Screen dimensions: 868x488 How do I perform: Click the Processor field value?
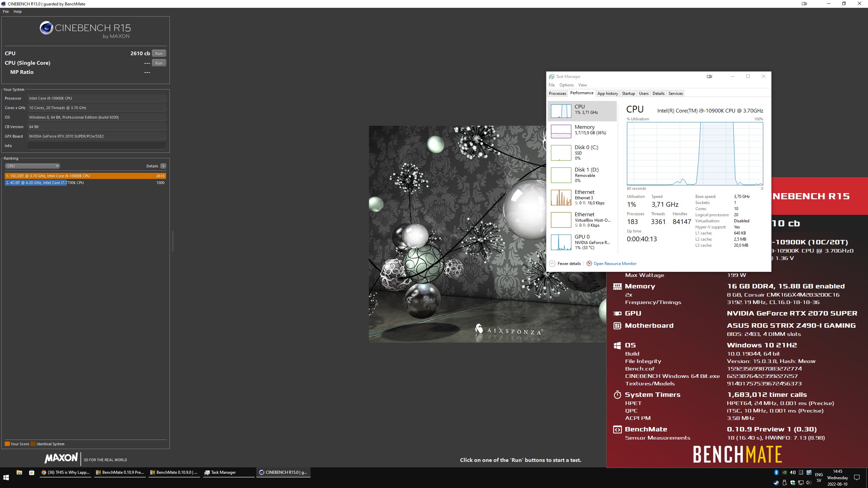97,98
